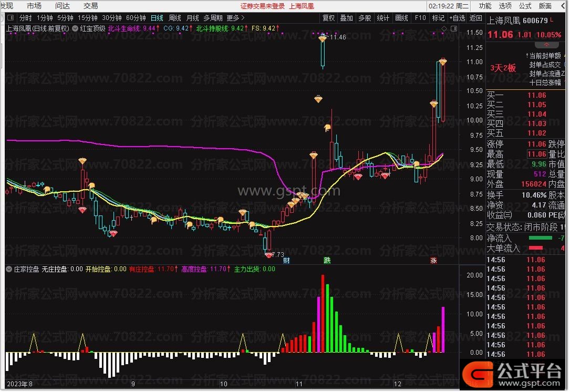Click the diamond icon at chart top-right corner
This screenshot has width=570, height=392.
444,28
